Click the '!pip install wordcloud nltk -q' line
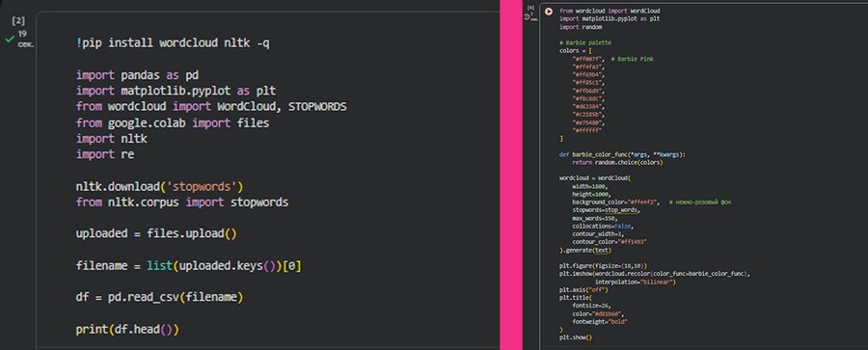Screen dimensions: 868x350 click(173, 42)
